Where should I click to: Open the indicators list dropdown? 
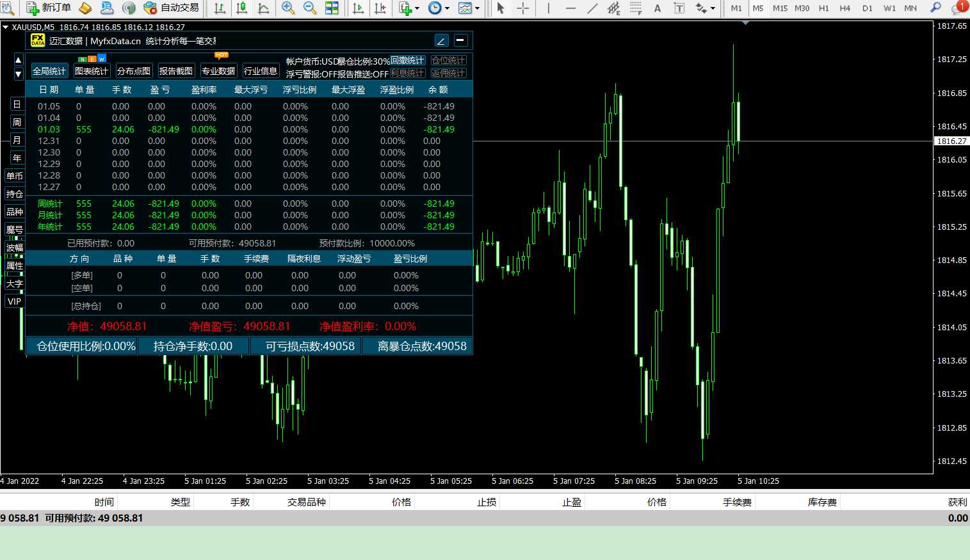(408, 8)
